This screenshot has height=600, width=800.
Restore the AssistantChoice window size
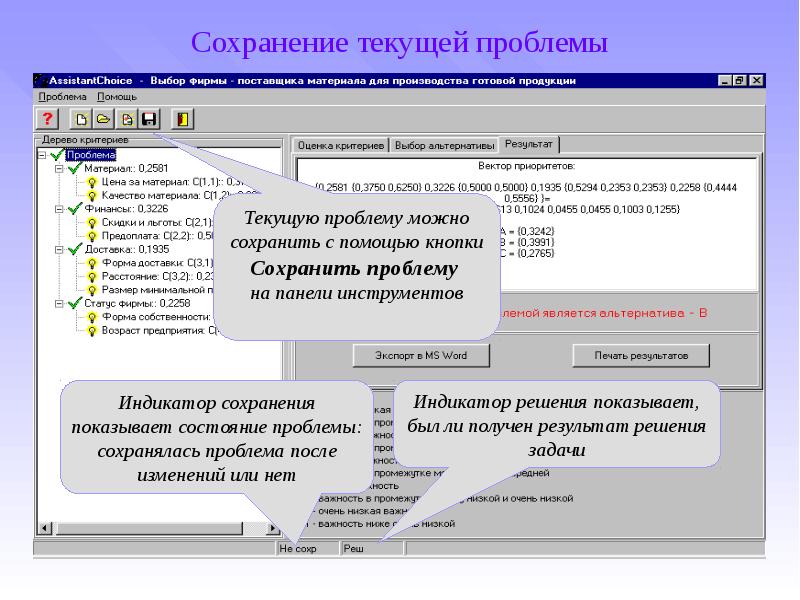(x=739, y=81)
